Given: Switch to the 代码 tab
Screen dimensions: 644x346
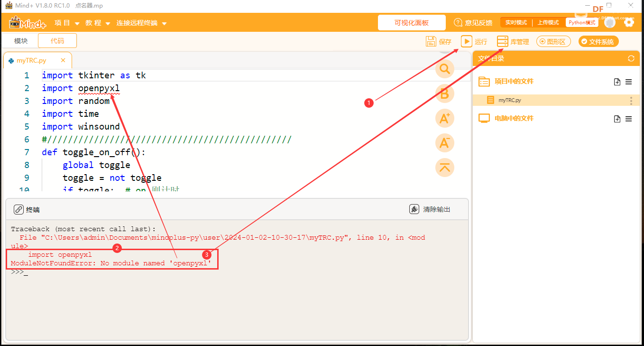Looking at the screenshot, I should (x=57, y=41).
